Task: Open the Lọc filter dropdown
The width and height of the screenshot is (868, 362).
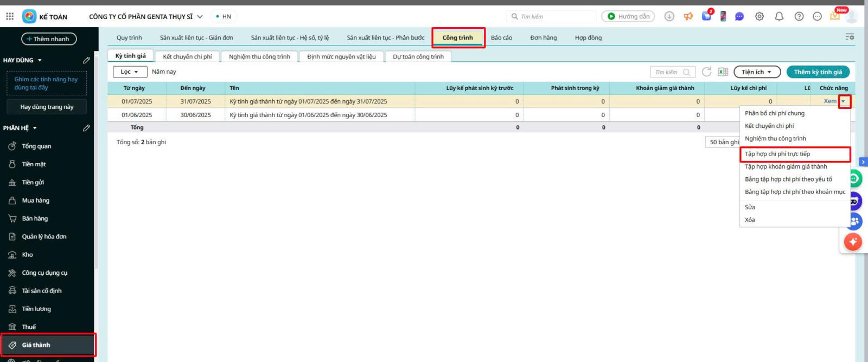Action: click(x=130, y=72)
